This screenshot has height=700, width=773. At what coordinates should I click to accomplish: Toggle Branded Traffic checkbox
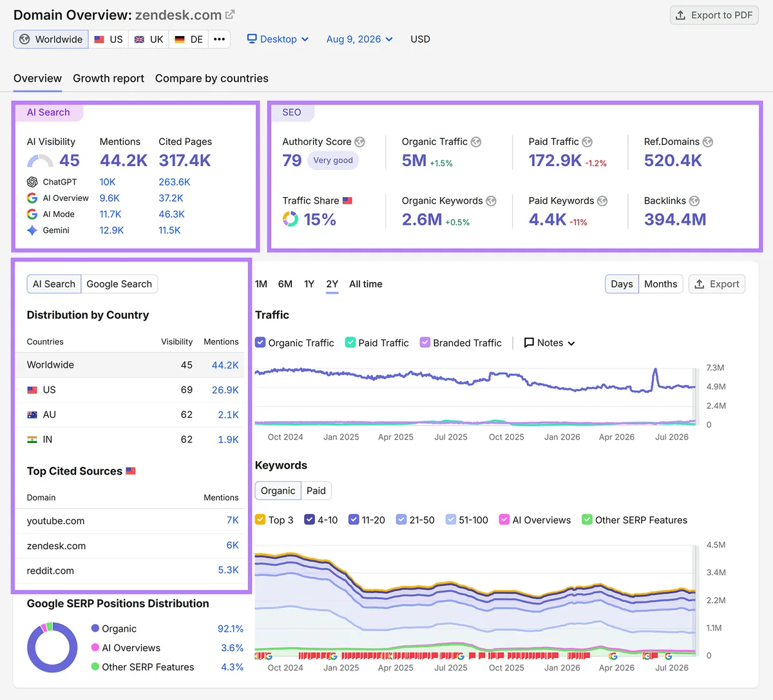(425, 343)
